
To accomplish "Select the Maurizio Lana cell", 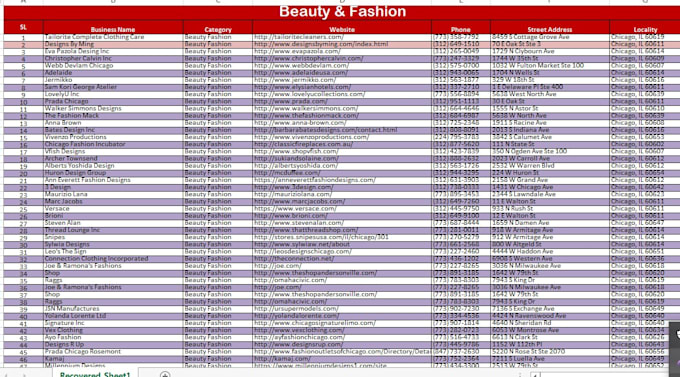I will click(x=113, y=195).
